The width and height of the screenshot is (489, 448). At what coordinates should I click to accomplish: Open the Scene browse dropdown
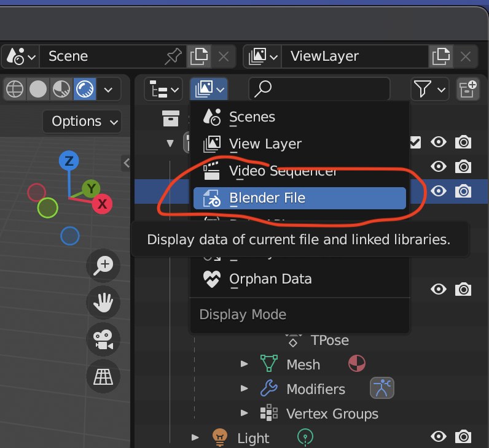pos(21,56)
